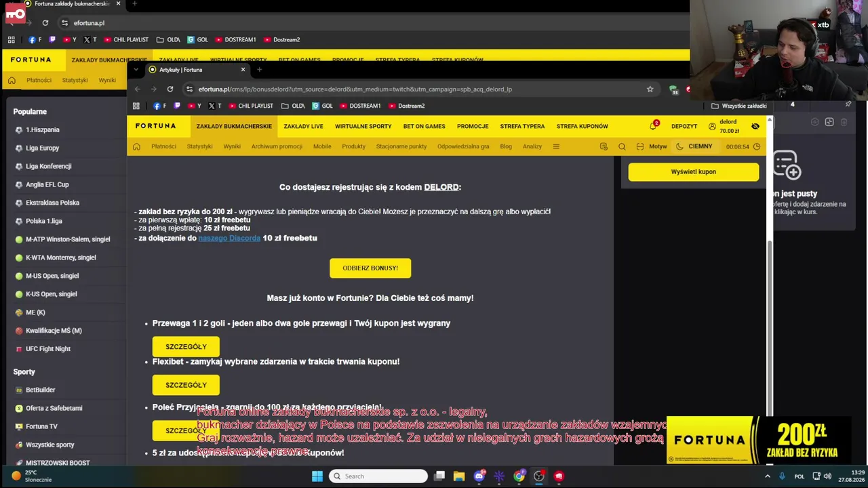Open Wszystkie zakładki bookmarks folder

(738, 106)
